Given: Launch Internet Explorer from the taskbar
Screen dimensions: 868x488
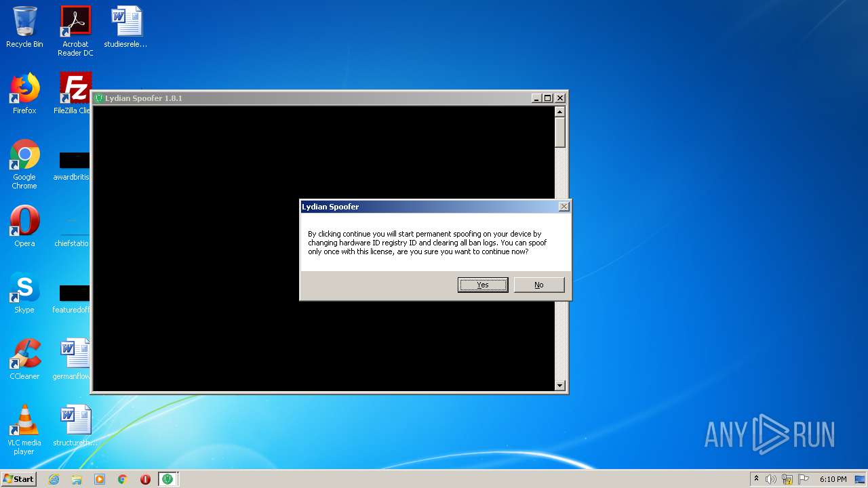Looking at the screenshot, I should [x=54, y=479].
